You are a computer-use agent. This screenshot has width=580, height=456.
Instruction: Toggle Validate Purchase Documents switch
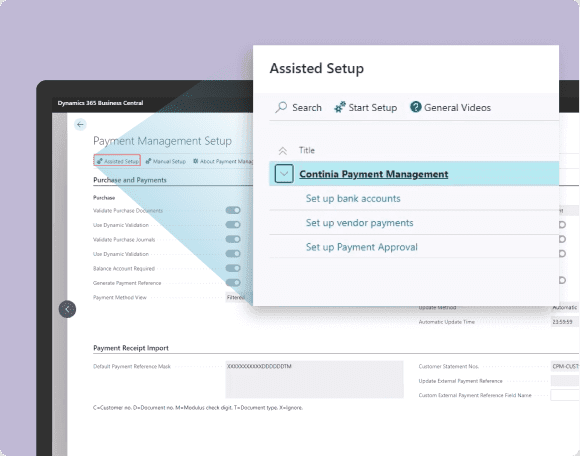pos(233,210)
